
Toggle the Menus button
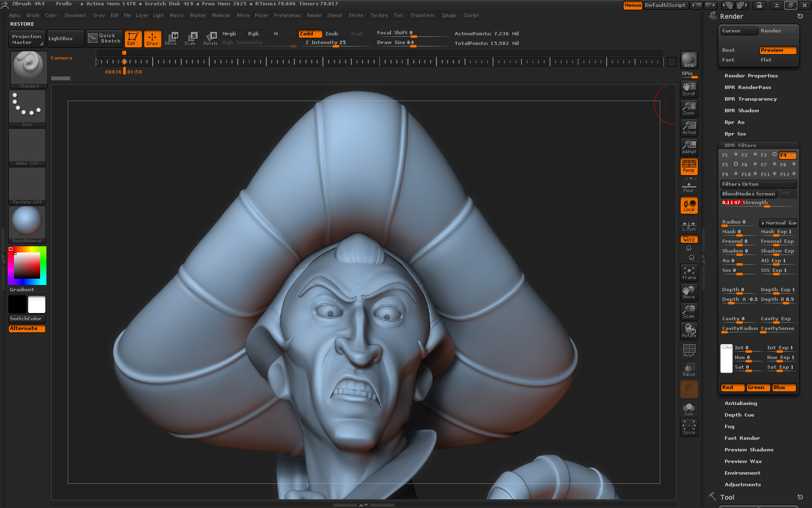coord(633,5)
